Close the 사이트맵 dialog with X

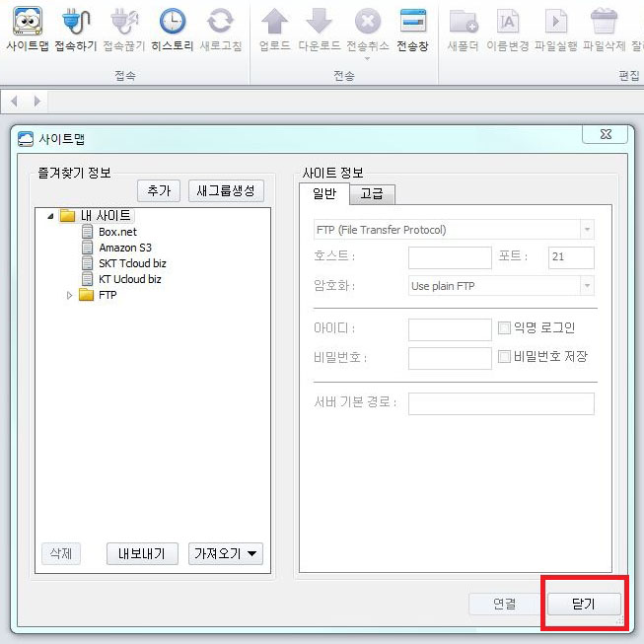[x=605, y=134]
